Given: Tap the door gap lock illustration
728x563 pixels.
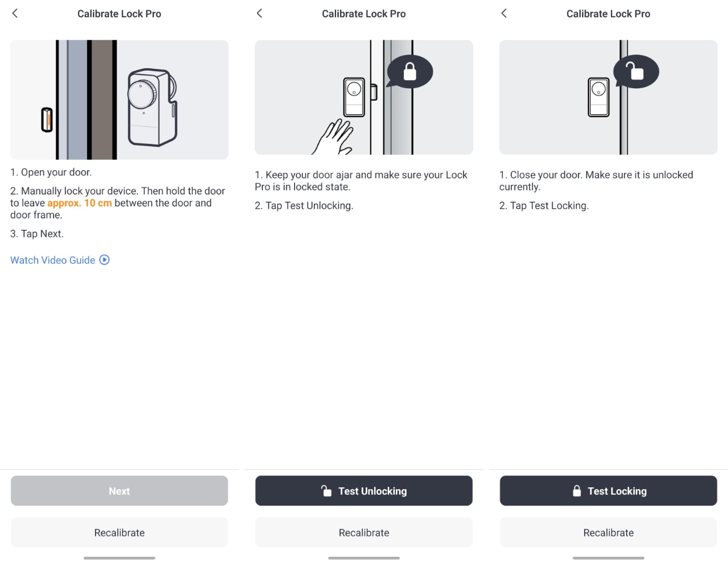Looking at the screenshot, I should 119,100.
